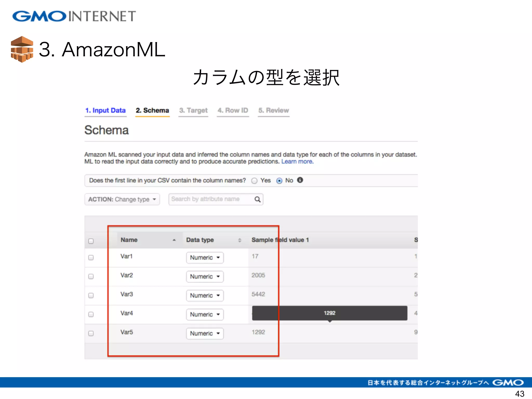Click the dark 1292 tooltip
Viewport: 532px width, 399px height.
pyautogui.click(x=330, y=313)
